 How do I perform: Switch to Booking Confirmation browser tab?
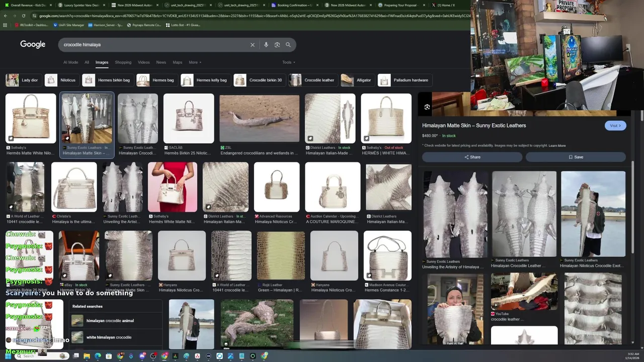(x=294, y=5)
